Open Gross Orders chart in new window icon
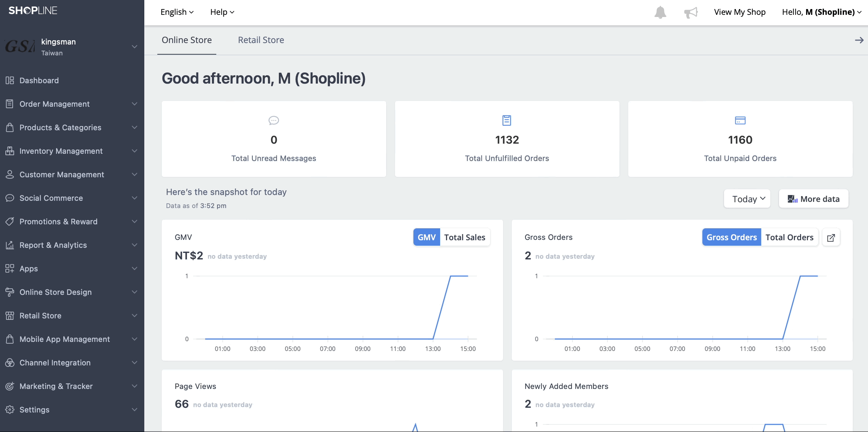Image resolution: width=868 pixels, height=432 pixels. (x=831, y=237)
